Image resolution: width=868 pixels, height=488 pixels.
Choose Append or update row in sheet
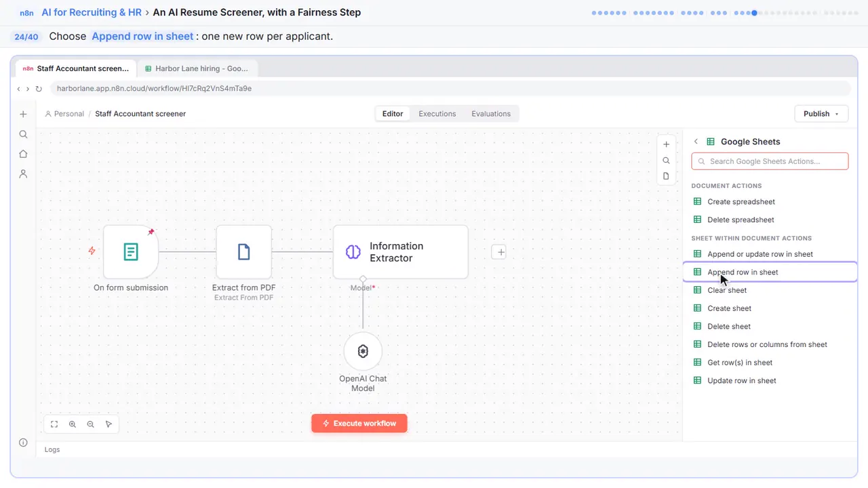[x=770, y=254]
